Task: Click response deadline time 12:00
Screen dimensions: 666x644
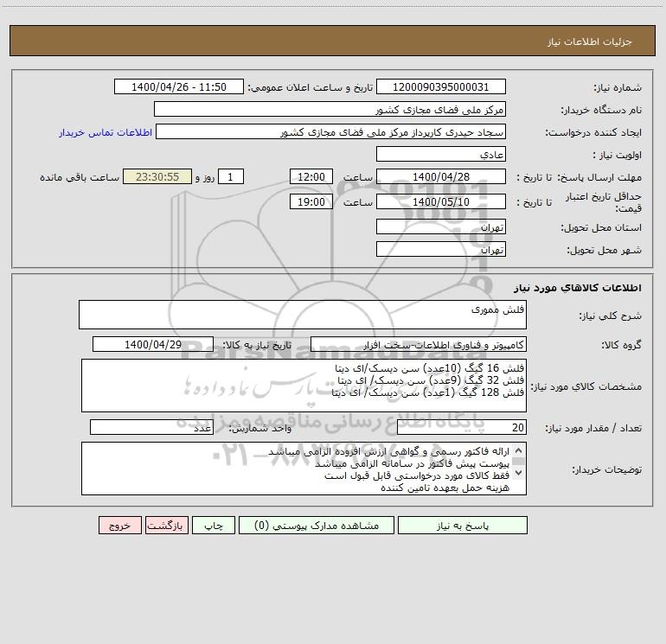Action: (x=311, y=176)
